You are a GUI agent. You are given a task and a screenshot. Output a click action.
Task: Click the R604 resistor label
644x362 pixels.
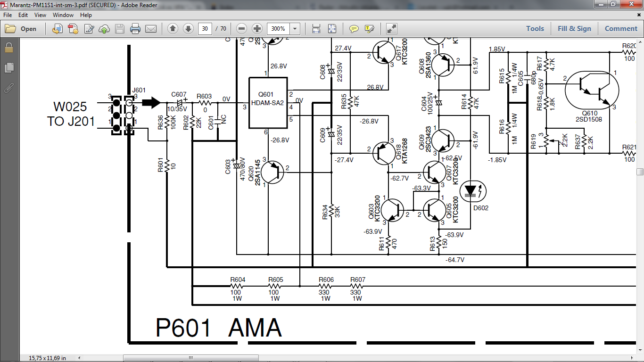pyautogui.click(x=238, y=280)
